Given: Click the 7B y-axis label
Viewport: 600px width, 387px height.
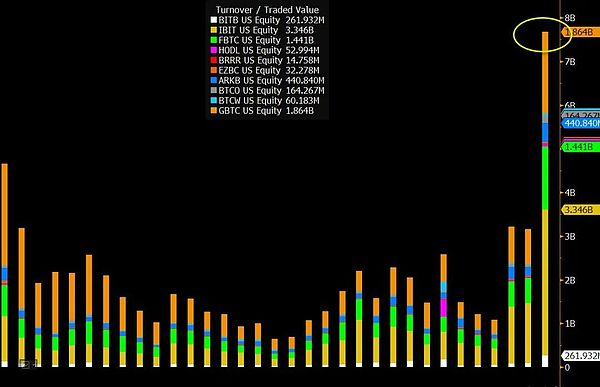Looking at the screenshot, I should tap(570, 62).
